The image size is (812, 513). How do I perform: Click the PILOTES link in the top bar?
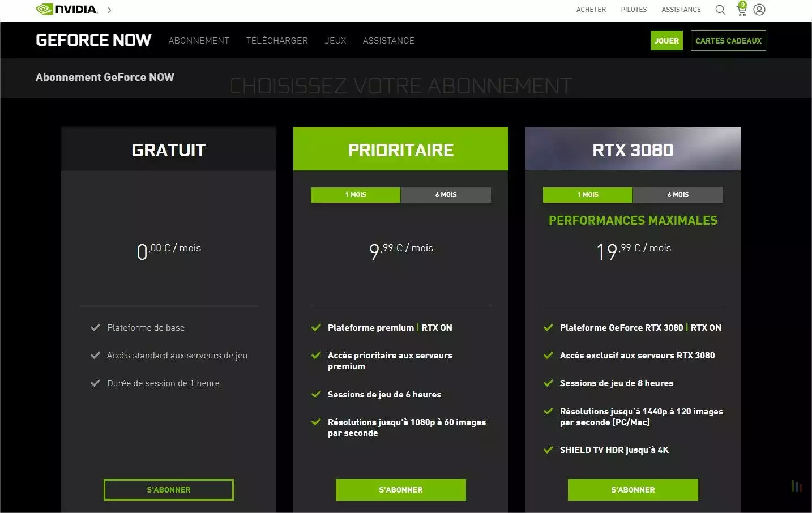coord(634,10)
